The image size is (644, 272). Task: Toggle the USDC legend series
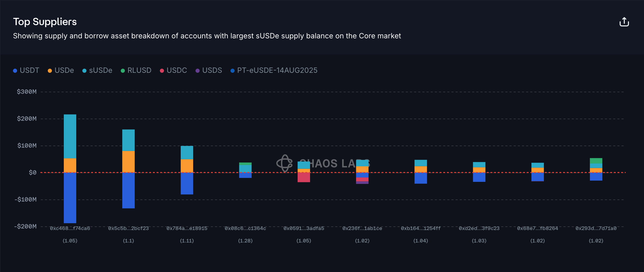173,70
